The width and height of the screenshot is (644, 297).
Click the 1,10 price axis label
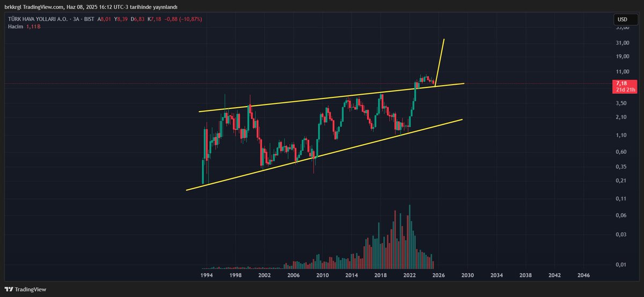(x=621, y=135)
